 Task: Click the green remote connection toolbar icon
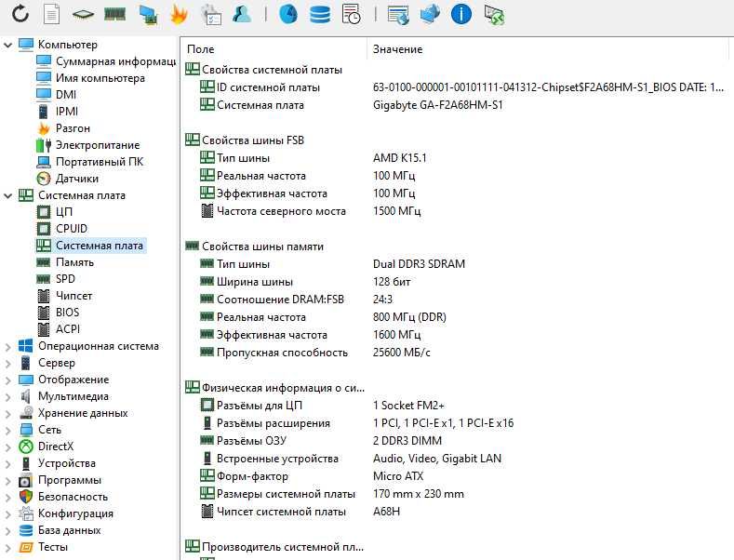[494, 15]
